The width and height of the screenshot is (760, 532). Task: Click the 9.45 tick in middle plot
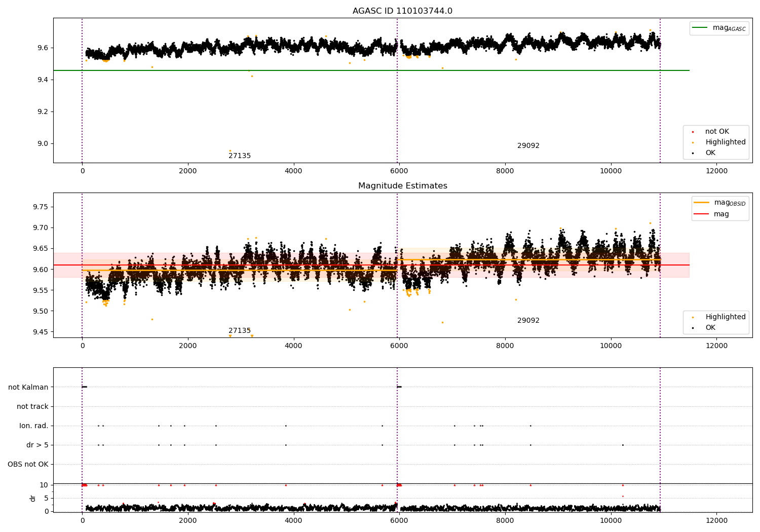coord(40,332)
